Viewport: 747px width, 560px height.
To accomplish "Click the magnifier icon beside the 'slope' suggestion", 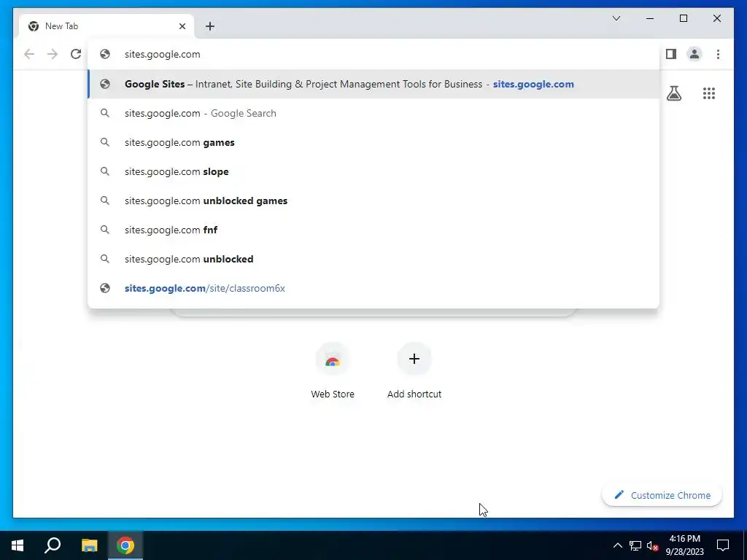I will (105, 171).
